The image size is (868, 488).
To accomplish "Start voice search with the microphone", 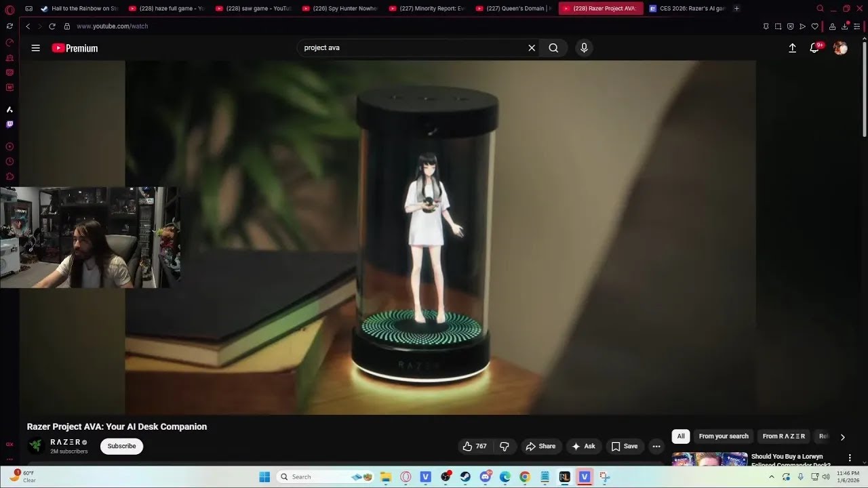I will (584, 48).
